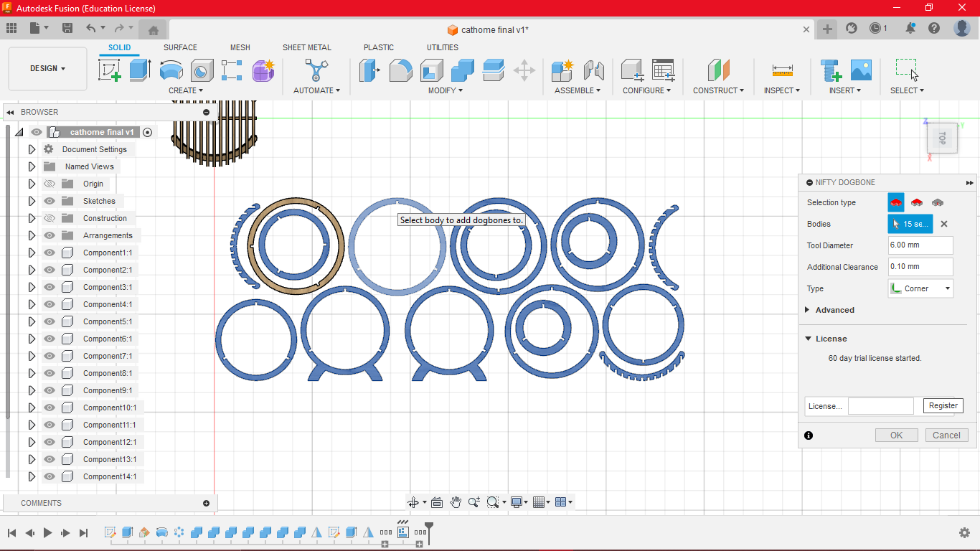Pick the Shell tool icon
Screen dimensions: 980x551
[x=432, y=70]
